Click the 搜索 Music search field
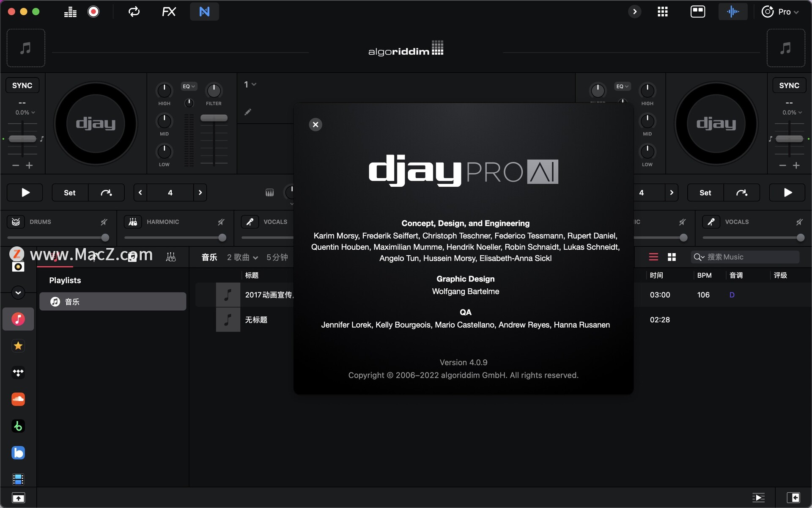Screen dimensions: 812x508 (745, 257)
